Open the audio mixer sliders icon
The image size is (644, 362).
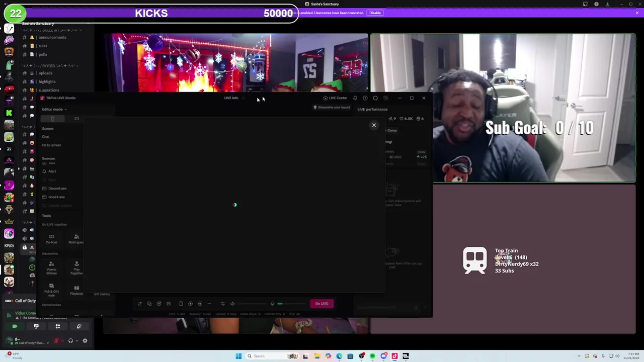(x=223, y=304)
